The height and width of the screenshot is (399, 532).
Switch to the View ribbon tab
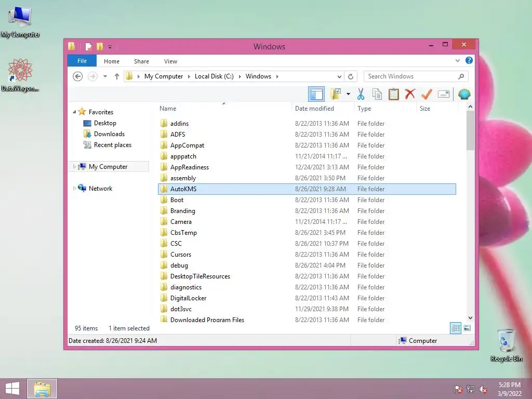pyautogui.click(x=170, y=61)
